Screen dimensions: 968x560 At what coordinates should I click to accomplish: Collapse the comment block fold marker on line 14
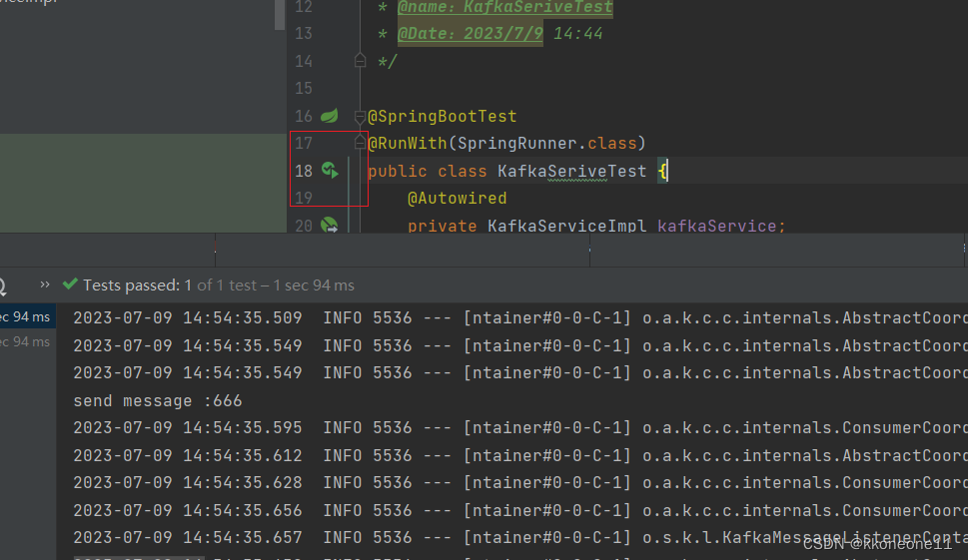[360, 61]
